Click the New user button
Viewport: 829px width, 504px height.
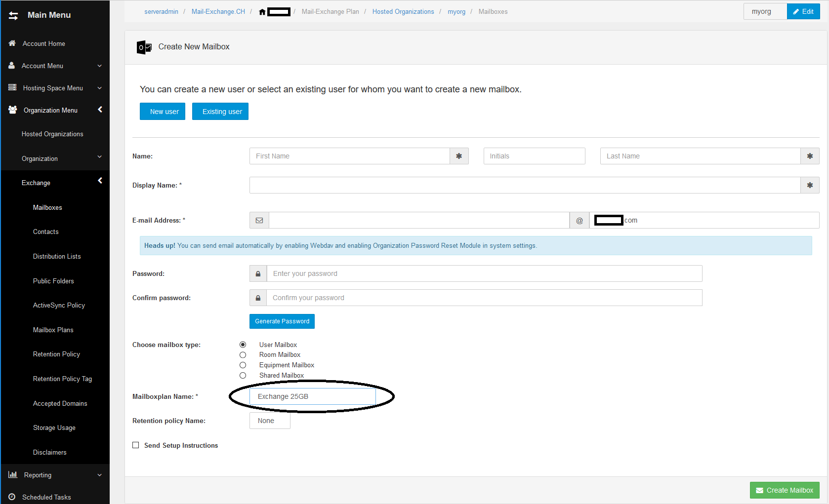click(163, 112)
